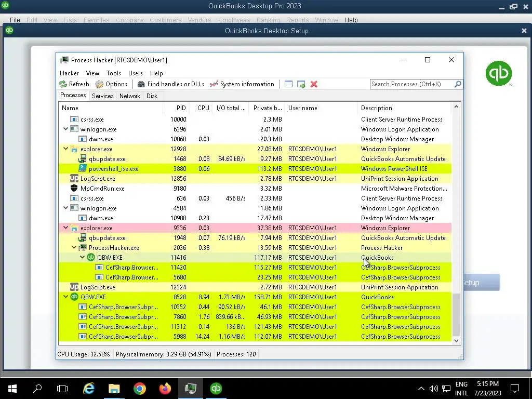Open Firefox from taskbar
The width and height of the screenshot is (532, 399).
[x=165, y=388]
